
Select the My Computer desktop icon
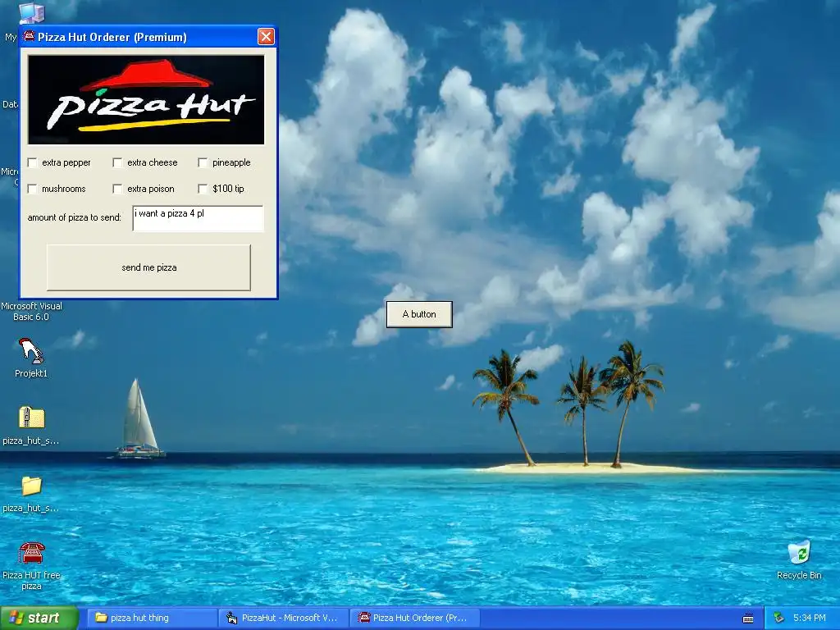click(x=31, y=11)
